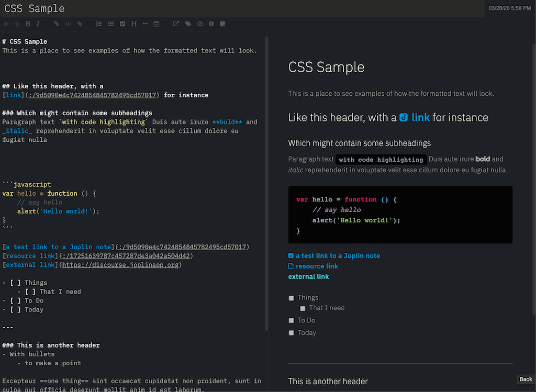The height and width of the screenshot is (392, 536).
Task: Open the 'resource link' in preview
Action: point(317,266)
